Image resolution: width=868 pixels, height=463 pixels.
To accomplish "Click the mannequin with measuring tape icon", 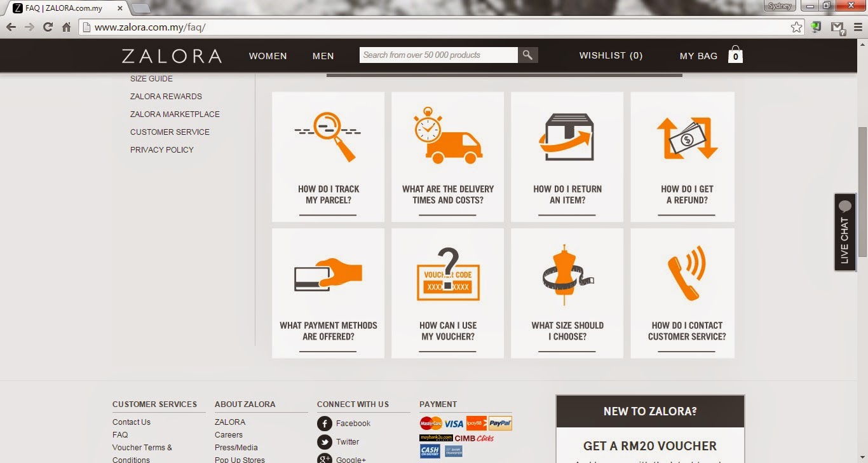I will coord(567,275).
